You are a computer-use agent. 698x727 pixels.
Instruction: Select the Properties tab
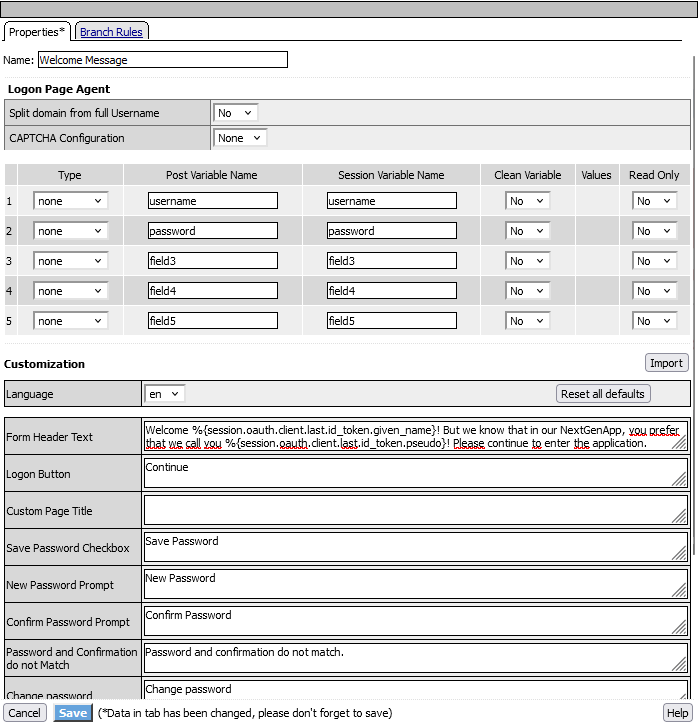[x=37, y=32]
